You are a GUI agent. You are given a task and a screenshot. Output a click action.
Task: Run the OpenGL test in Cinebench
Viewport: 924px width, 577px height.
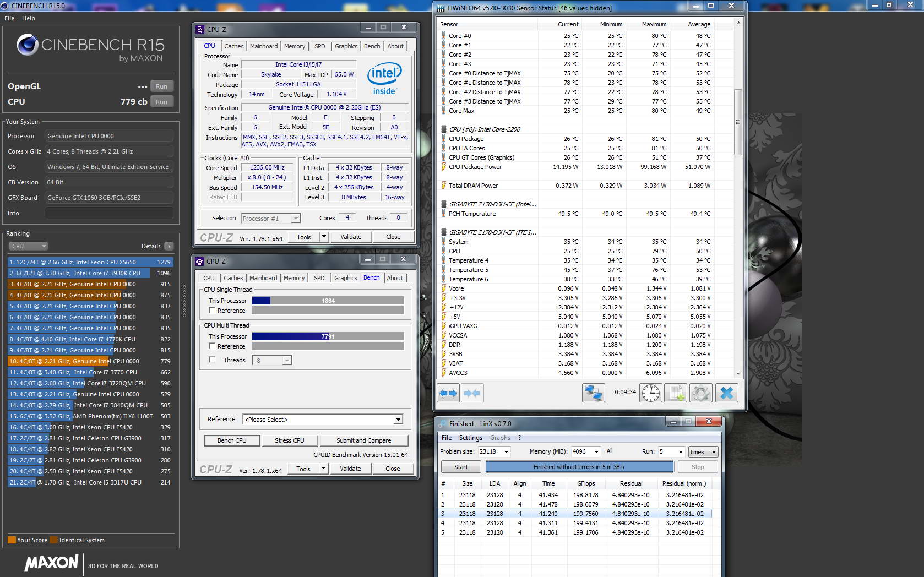coord(161,86)
